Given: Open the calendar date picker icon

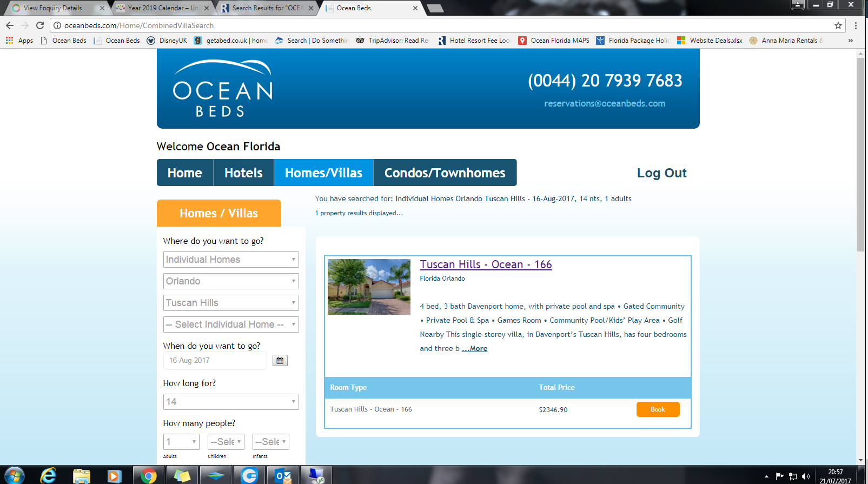Looking at the screenshot, I should [x=280, y=361].
